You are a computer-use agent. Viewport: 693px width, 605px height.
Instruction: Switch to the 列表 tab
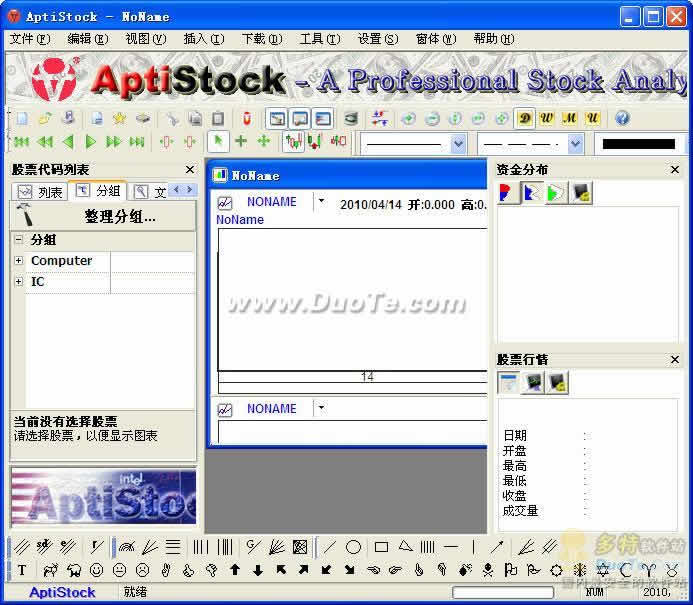pyautogui.click(x=40, y=191)
